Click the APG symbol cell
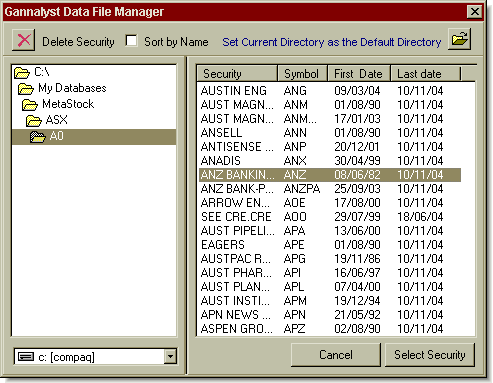The height and width of the screenshot is (383, 493). [295, 259]
